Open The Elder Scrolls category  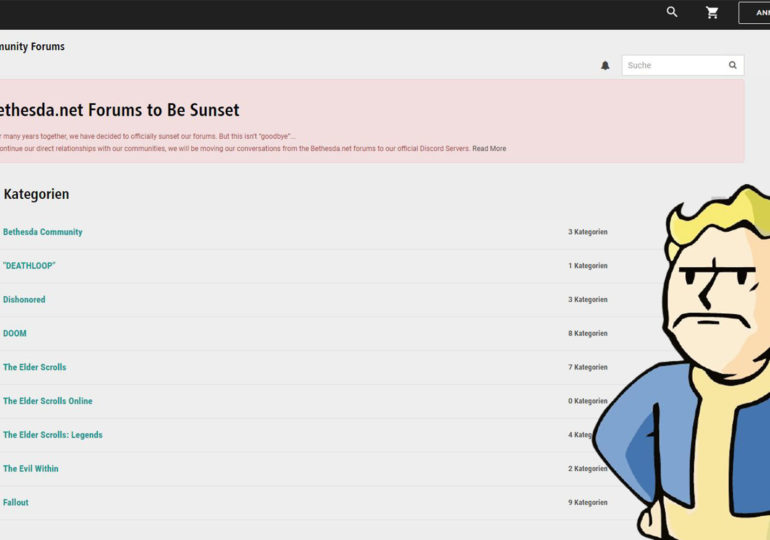[x=34, y=367]
